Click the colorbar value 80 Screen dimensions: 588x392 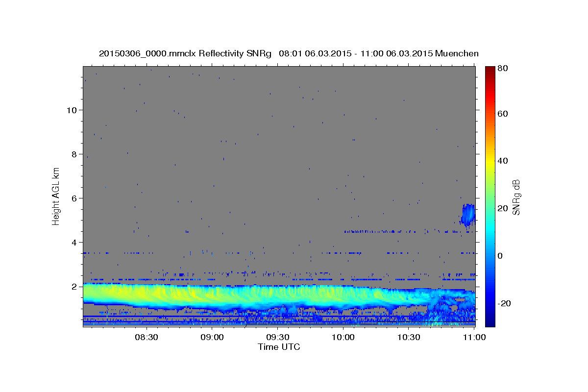tap(503, 69)
